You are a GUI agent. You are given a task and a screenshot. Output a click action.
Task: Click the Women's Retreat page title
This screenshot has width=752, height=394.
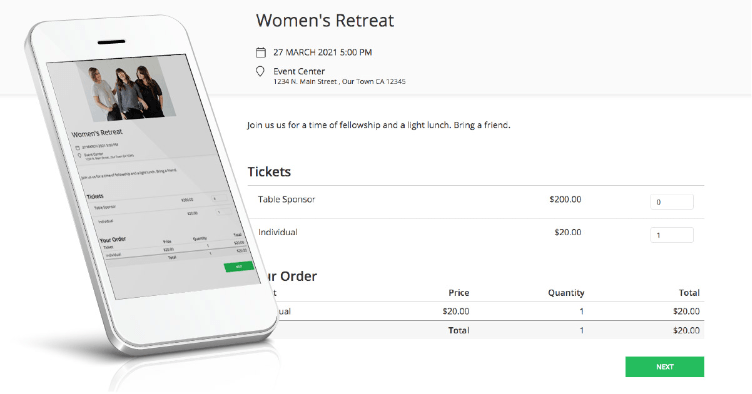coord(325,21)
